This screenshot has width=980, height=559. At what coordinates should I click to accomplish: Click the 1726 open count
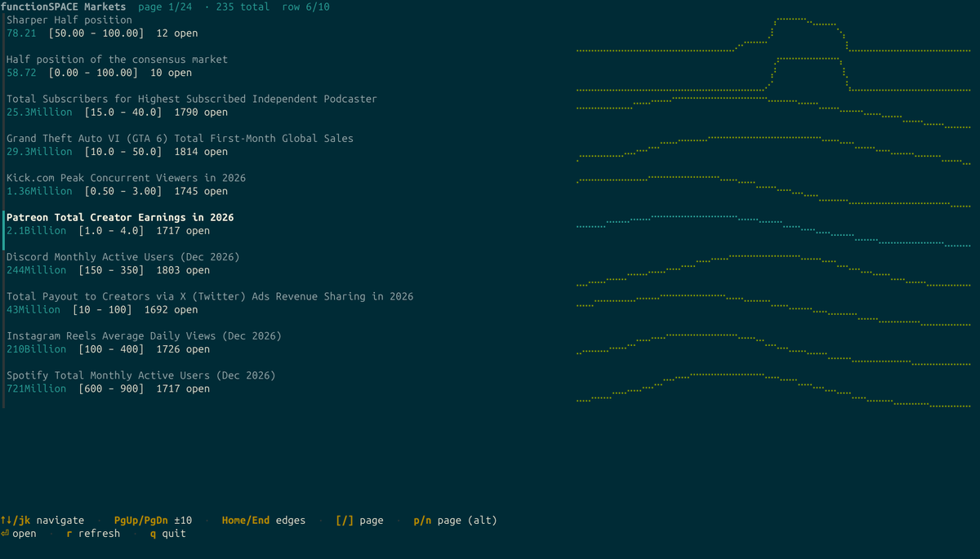pos(183,349)
